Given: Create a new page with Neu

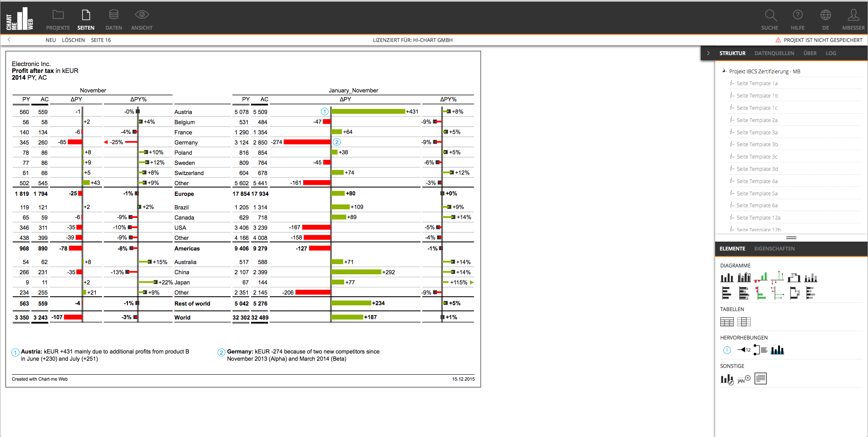Looking at the screenshot, I should (x=50, y=40).
